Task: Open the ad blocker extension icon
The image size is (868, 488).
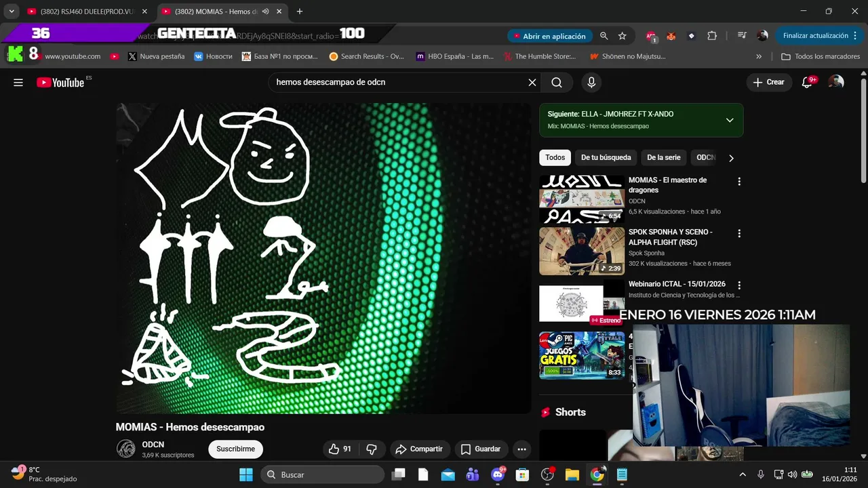Action: [651, 36]
